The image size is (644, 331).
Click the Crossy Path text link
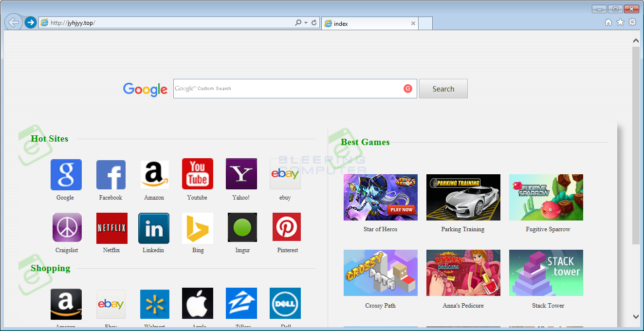[381, 306]
